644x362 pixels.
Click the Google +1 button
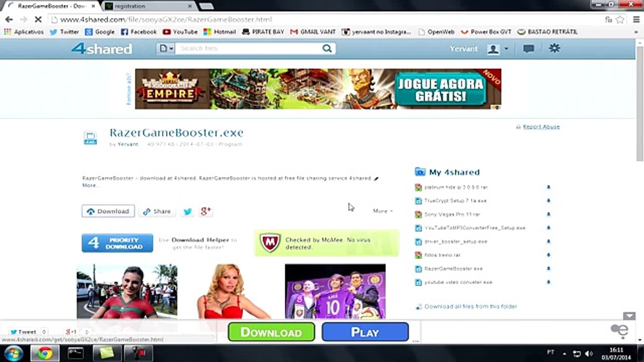[71, 332]
